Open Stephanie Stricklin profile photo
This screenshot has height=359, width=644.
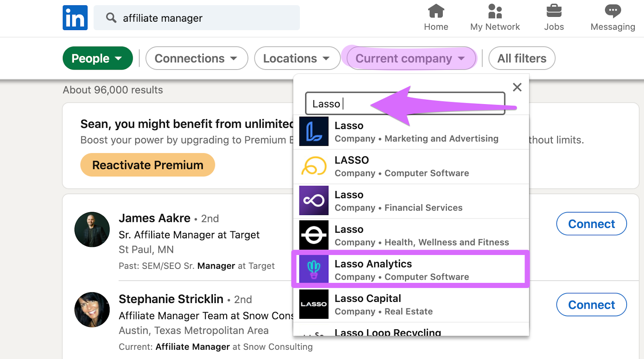point(92,310)
